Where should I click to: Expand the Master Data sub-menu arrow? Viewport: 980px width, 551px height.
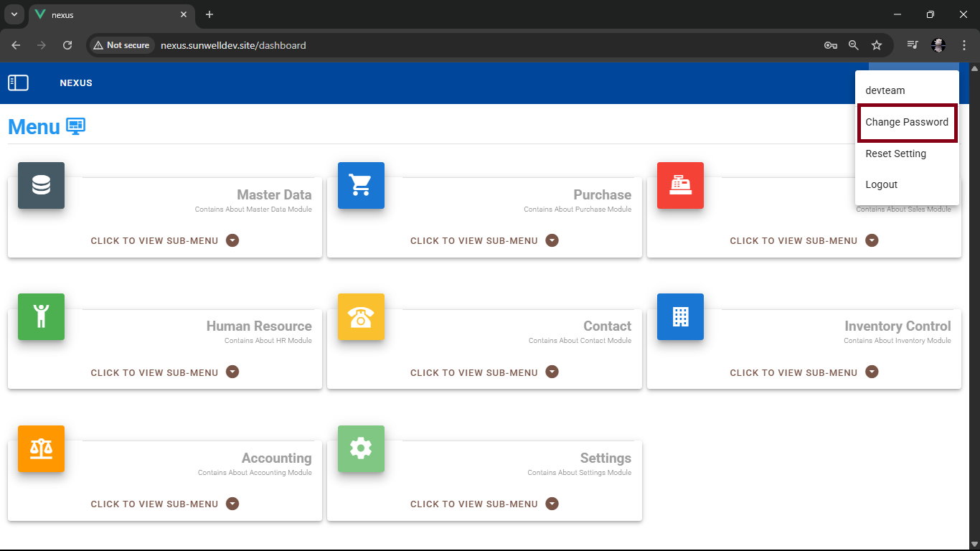pos(232,240)
